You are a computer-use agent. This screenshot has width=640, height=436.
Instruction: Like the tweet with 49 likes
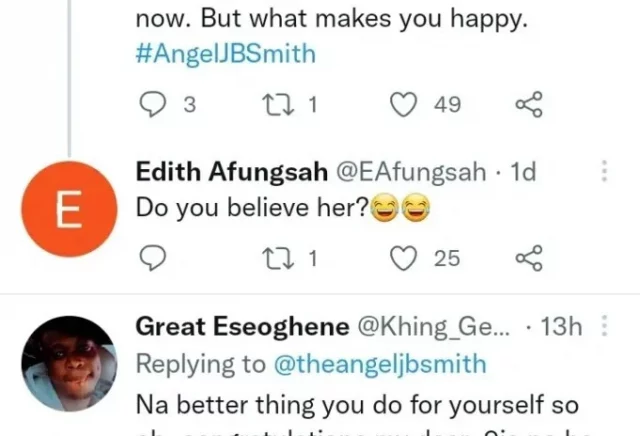[x=403, y=105]
